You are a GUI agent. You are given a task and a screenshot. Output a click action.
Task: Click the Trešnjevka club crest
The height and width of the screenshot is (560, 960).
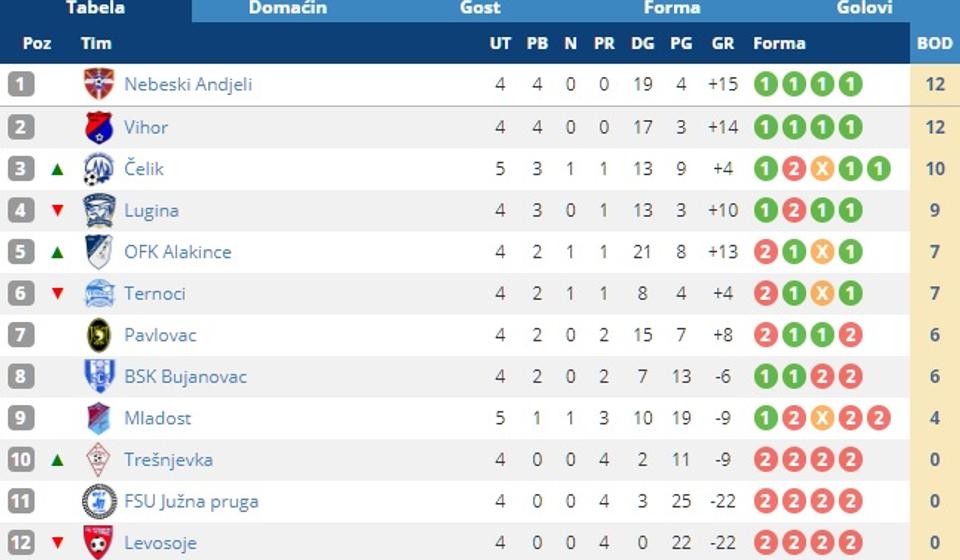(99, 460)
